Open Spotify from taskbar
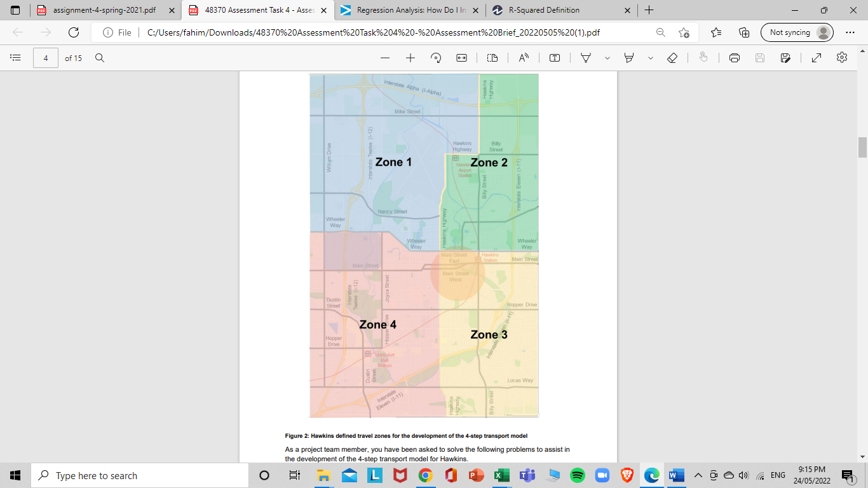Viewport: 868px width, 488px height. pyautogui.click(x=578, y=475)
